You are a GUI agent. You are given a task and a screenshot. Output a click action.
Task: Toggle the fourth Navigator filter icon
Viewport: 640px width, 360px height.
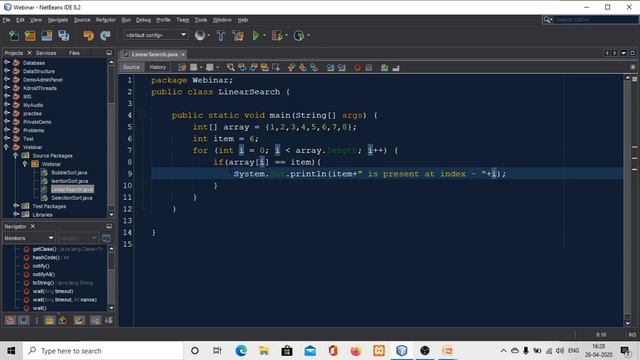pos(62,320)
